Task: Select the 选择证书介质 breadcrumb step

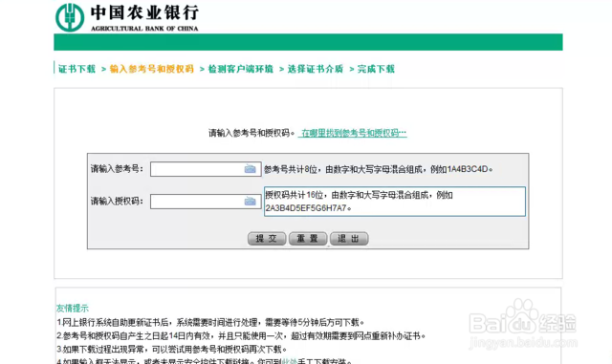Action: pyautogui.click(x=316, y=69)
